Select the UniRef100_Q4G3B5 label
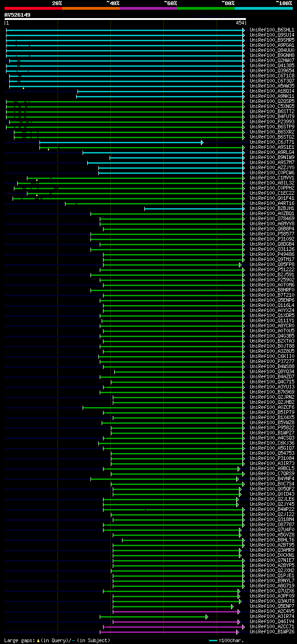 [272, 336]
